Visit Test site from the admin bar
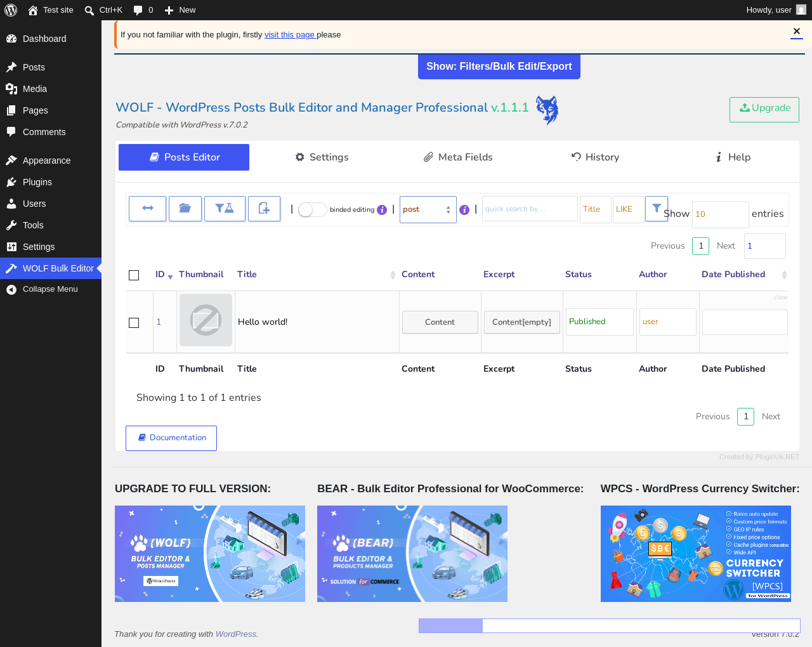This screenshot has height=647, width=812. pyautogui.click(x=51, y=10)
